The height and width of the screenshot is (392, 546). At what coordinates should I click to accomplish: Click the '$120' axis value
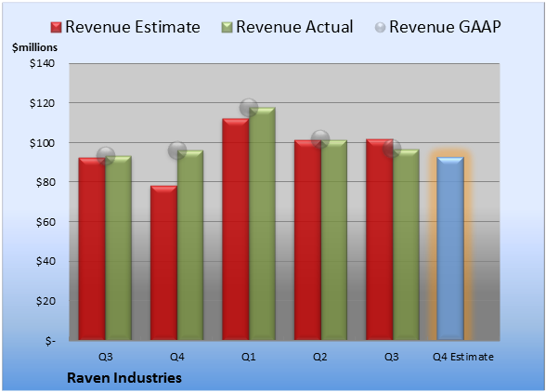[x=42, y=103]
